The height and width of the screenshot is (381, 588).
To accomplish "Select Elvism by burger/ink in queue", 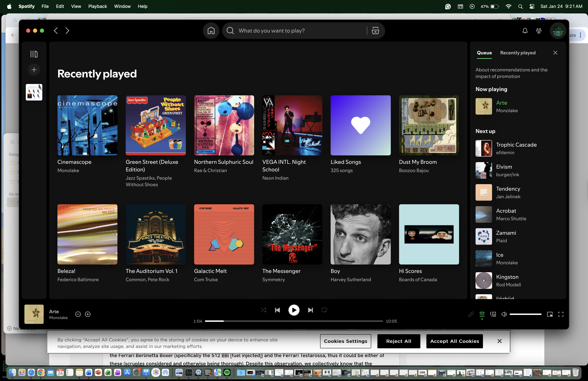I will point(518,170).
